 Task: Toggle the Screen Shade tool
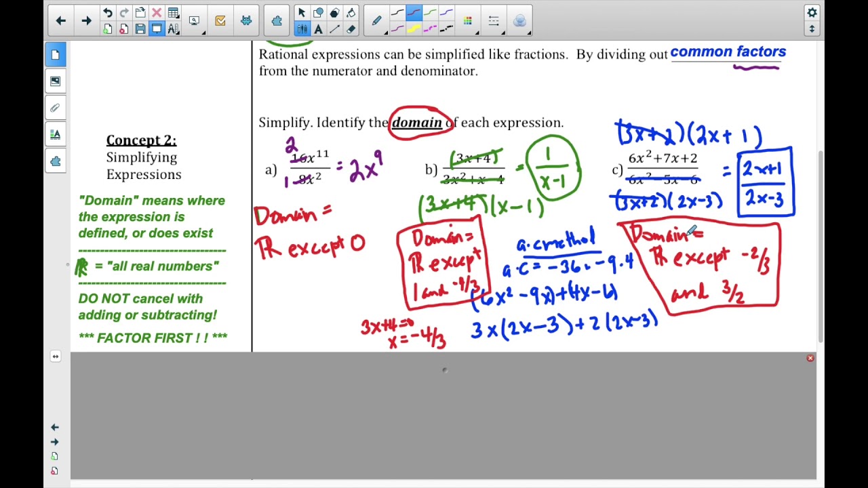point(157,29)
